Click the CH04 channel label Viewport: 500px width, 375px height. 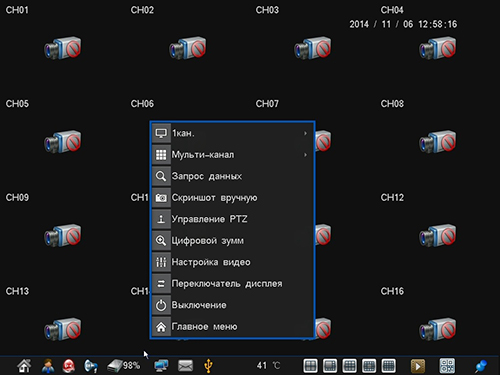pos(392,10)
